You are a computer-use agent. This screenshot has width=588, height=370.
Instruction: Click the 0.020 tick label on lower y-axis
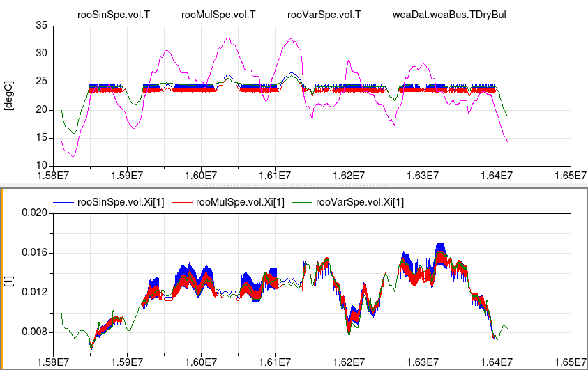tap(34, 213)
